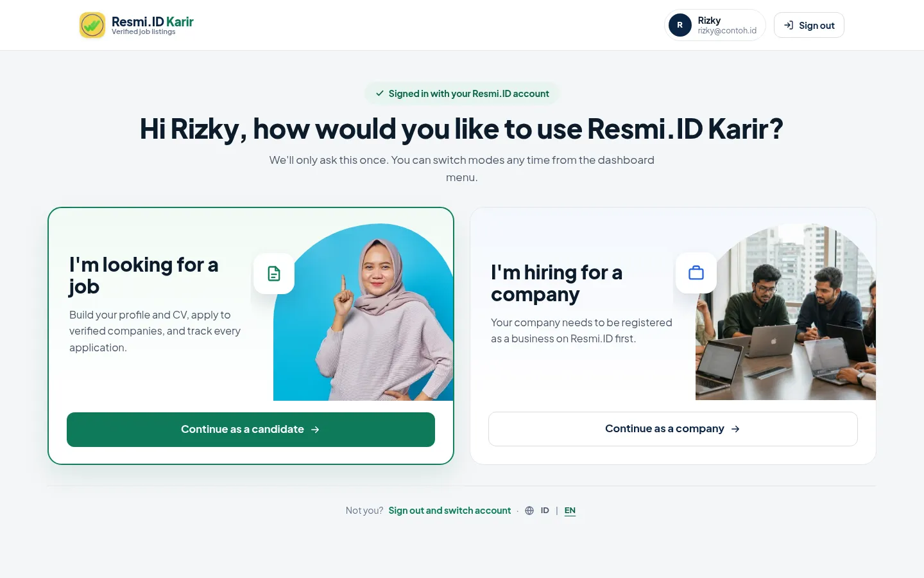Screen dimensions: 924x578
Task: Click the Rizky avatar circle with letter R
Action: [680, 25]
